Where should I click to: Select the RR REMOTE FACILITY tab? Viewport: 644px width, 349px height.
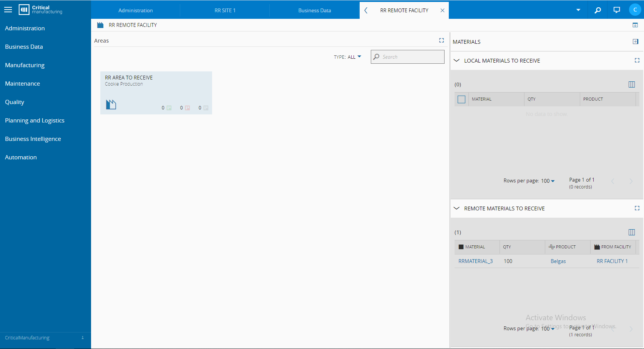pyautogui.click(x=404, y=10)
